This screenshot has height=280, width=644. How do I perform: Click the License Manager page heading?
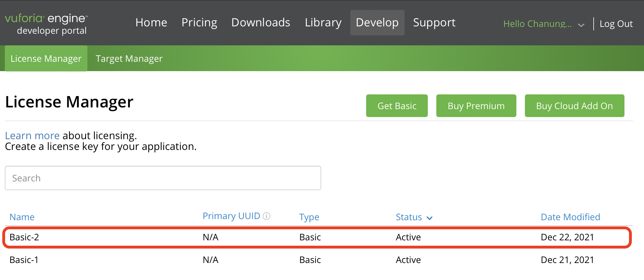point(69,102)
